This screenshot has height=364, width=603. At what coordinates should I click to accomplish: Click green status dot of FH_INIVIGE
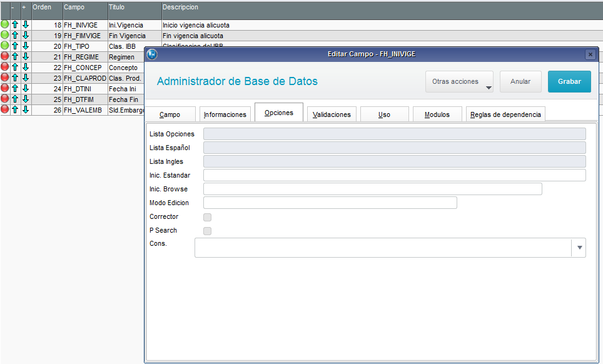(x=4, y=24)
